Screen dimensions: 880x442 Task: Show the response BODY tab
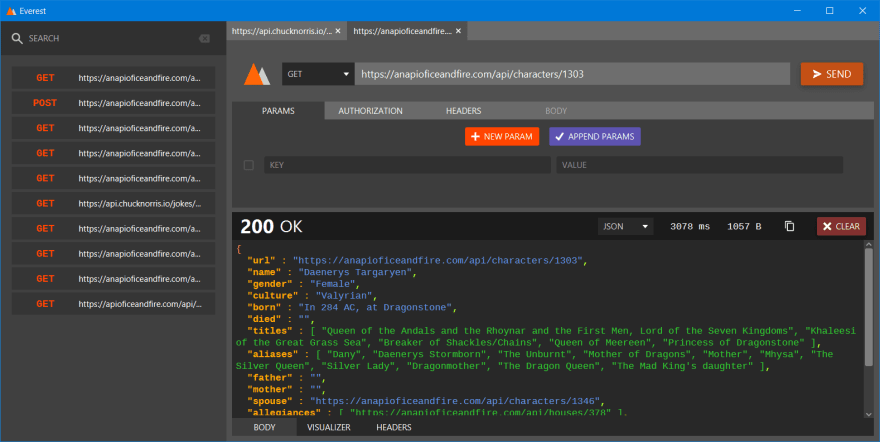264,427
